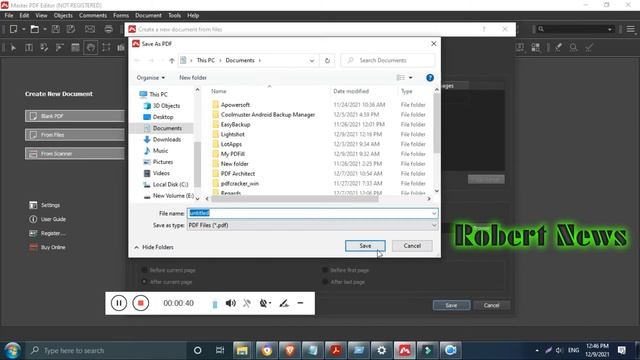Viewport: 640px width, 360px height.
Task: Open the View menu
Action: tap(41, 16)
